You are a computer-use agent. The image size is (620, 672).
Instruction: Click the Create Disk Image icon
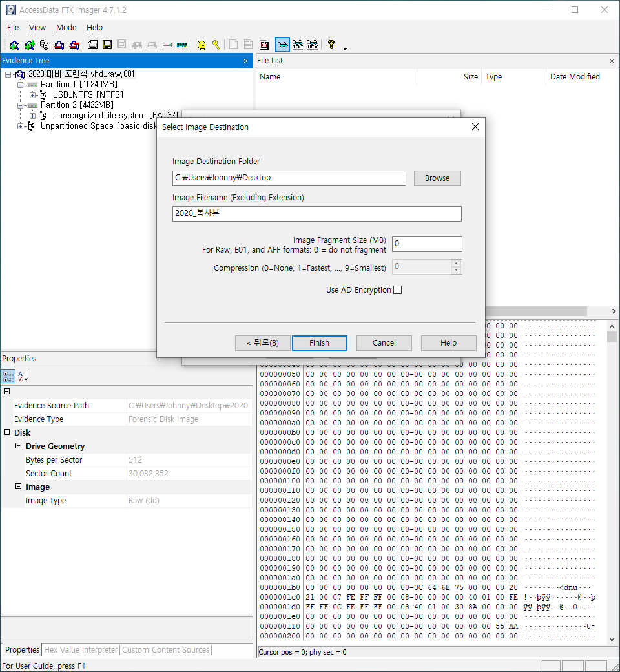click(x=92, y=45)
